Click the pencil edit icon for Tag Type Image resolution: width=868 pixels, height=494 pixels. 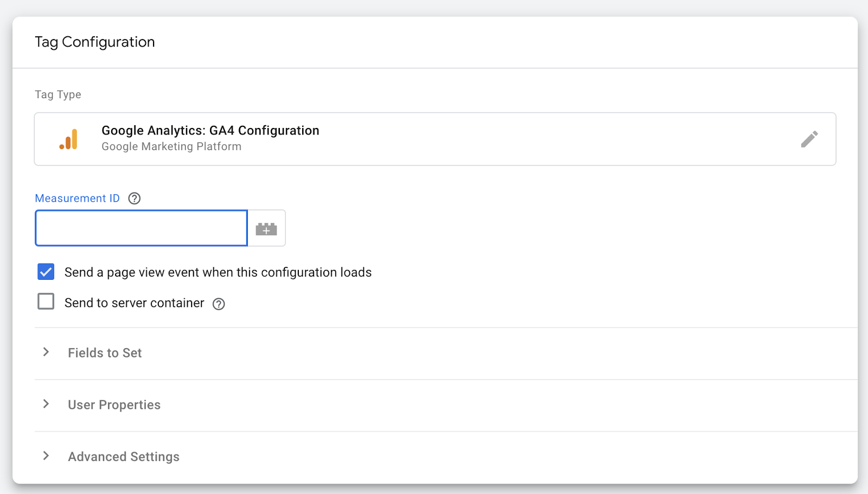click(x=809, y=139)
